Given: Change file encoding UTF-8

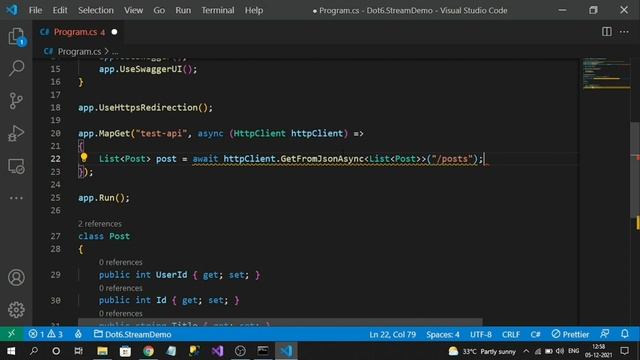Looking at the screenshot, I should pyautogui.click(x=481, y=334).
